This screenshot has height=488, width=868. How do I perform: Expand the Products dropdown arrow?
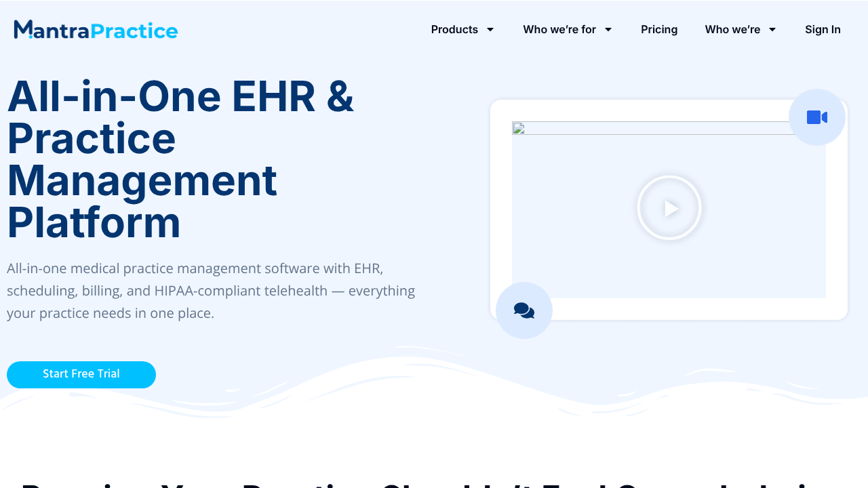click(x=490, y=29)
